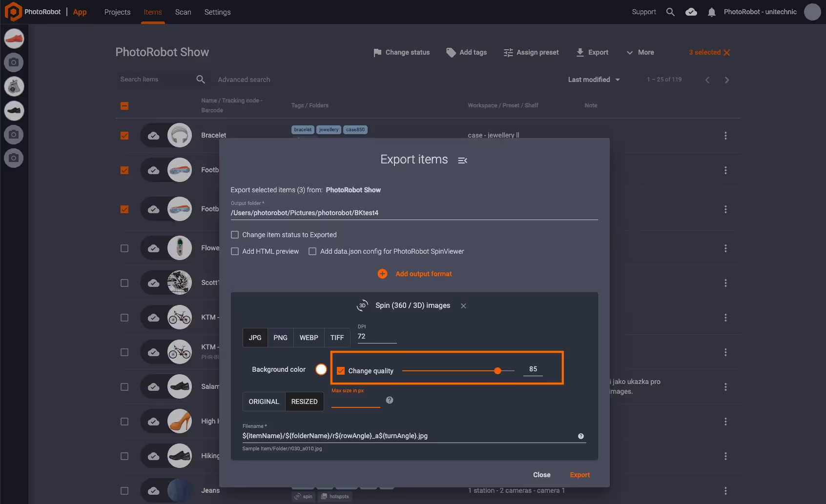Click the Change quality slider handle
This screenshot has height=504, width=826.
497,371
